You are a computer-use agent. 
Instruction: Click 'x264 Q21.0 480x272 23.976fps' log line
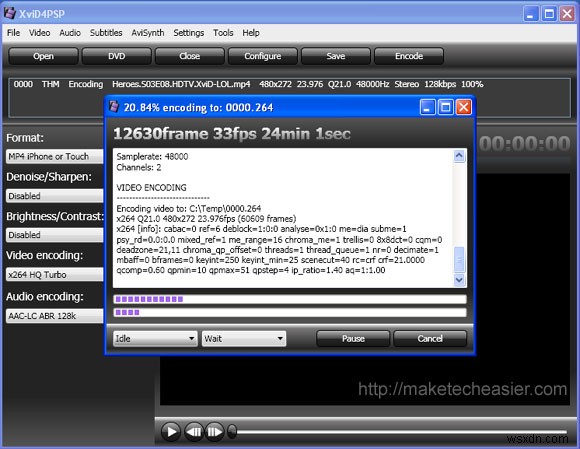[x=206, y=219]
